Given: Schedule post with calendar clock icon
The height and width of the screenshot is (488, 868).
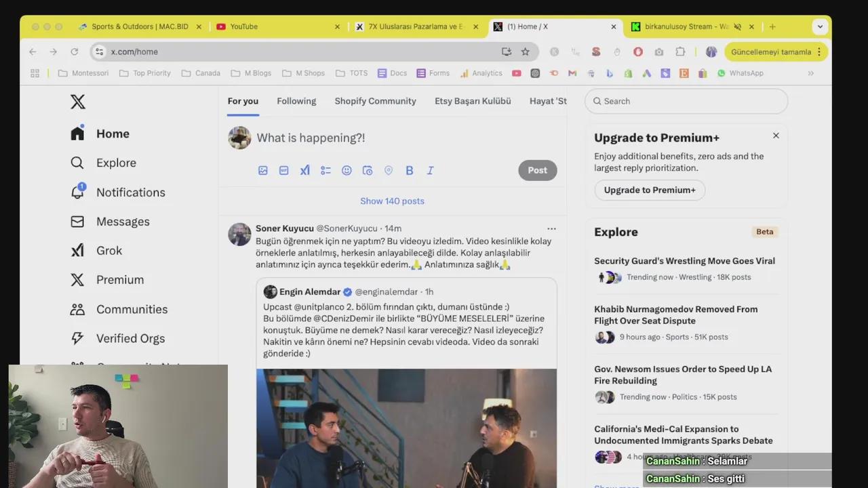Looking at the screenshot, I should [368, 170].
